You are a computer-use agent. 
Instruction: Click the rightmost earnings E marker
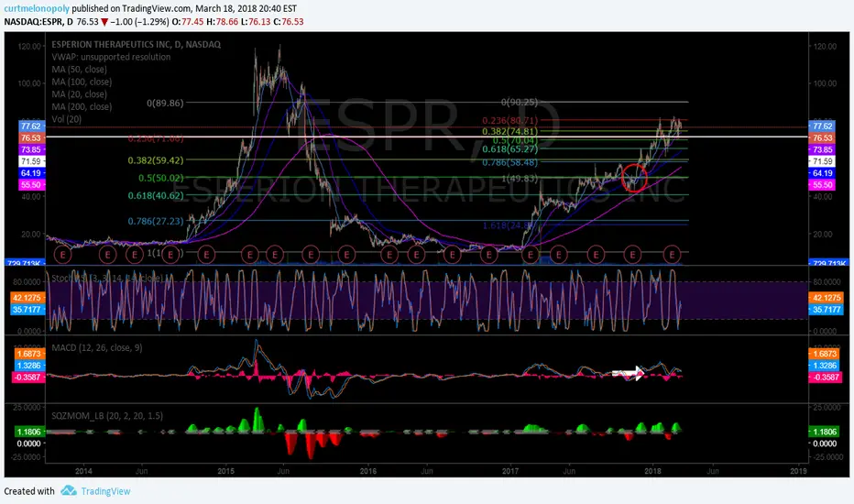(x=672, y=255)
